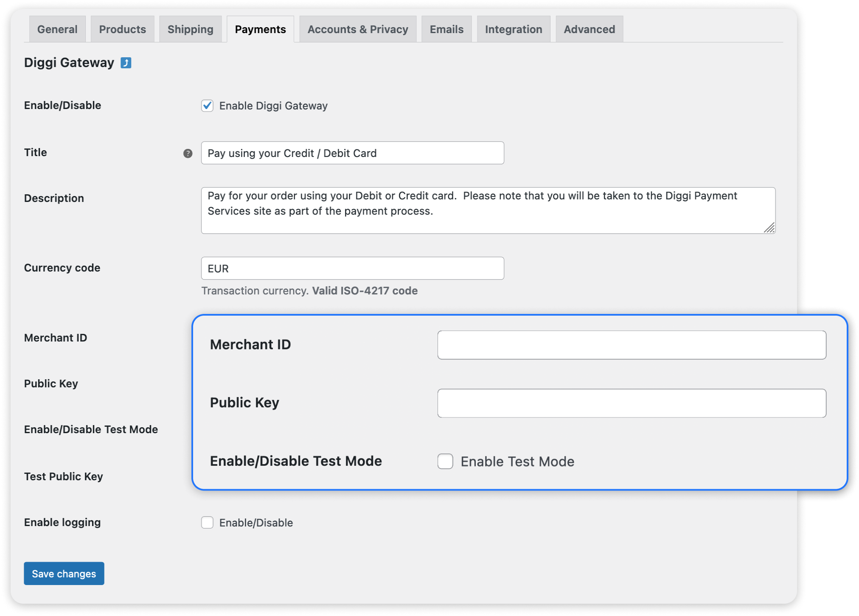The height and width of the screenshot is (616, 859).
Task: Open Accounts & Privacy tab
Action: pos(358,29)
